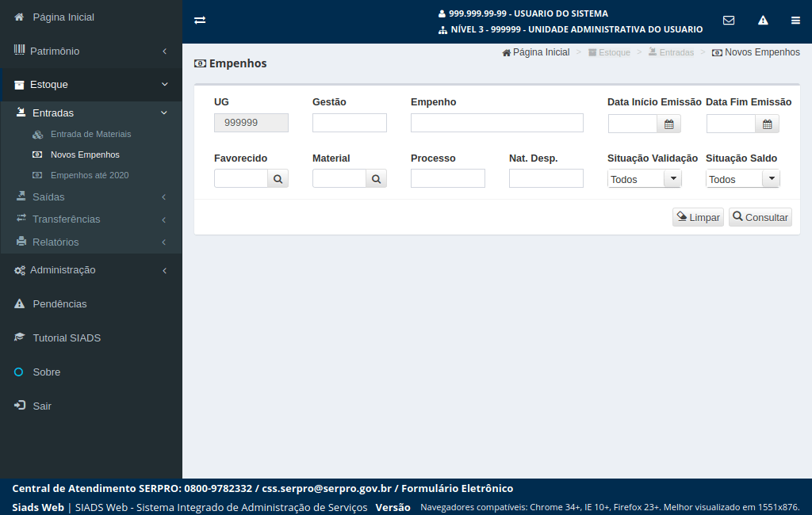Image resolution: width=812 pixels, height=515 pixels.
Task: Open Entrada de Materiais menu item
Action: [x=90, y=134]
